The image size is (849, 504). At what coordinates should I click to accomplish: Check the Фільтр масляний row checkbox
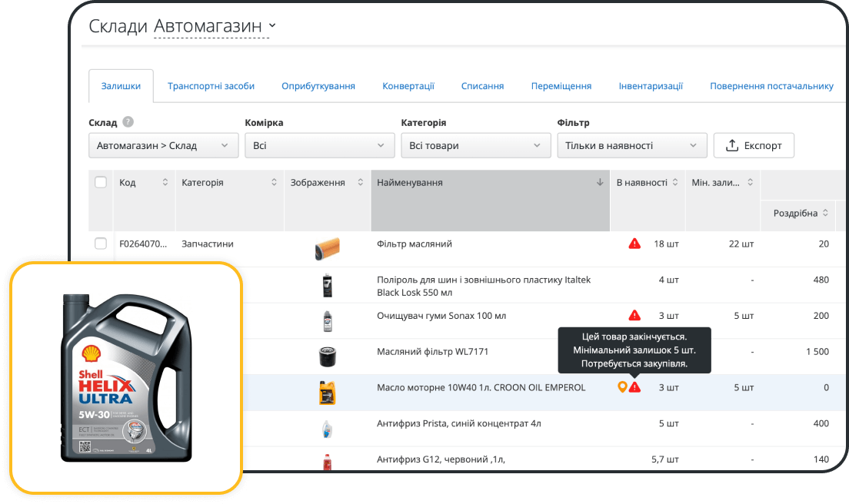point(101,244)
